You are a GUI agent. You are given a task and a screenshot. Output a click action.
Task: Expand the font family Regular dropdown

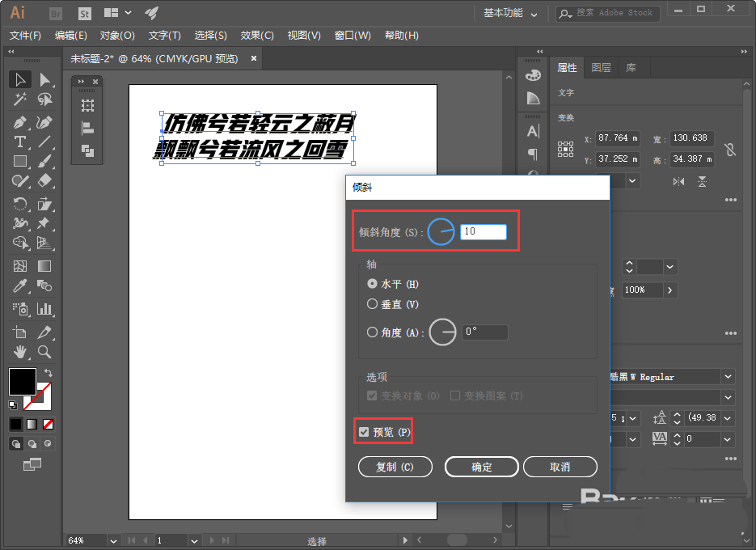pos(728,376)
